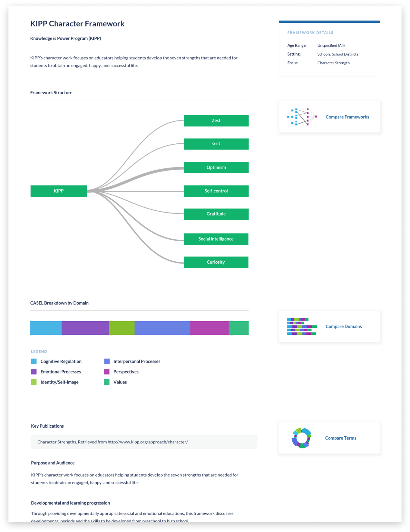This screenshot has width=410, height=532.
Task: Click the magenta Perspectives bar segment
Action: point(209,328)
